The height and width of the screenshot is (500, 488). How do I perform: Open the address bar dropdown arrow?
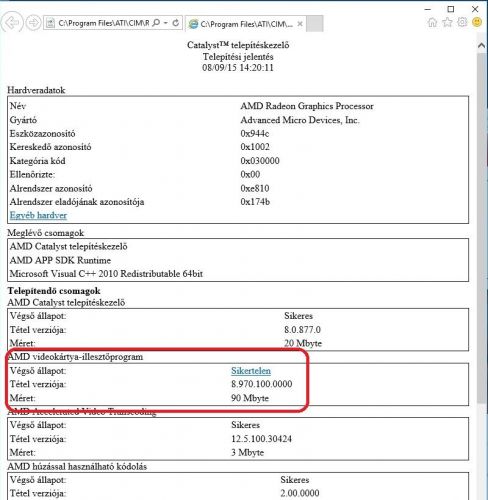pos(166,23)
